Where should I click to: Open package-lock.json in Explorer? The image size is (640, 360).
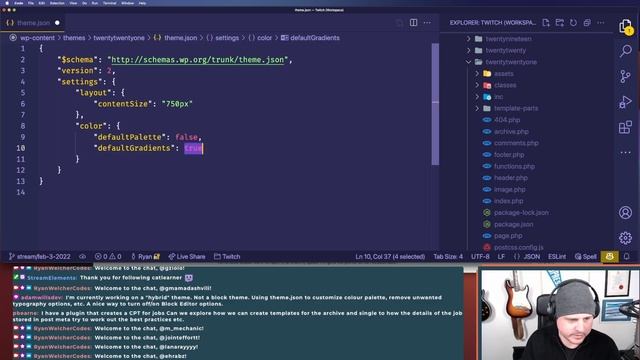tap(521, 213)
